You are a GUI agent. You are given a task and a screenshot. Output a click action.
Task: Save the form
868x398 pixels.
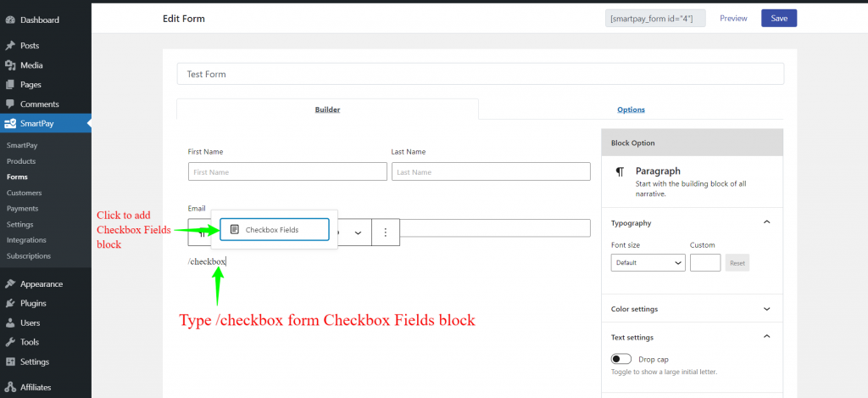click(x=779, y=19)
